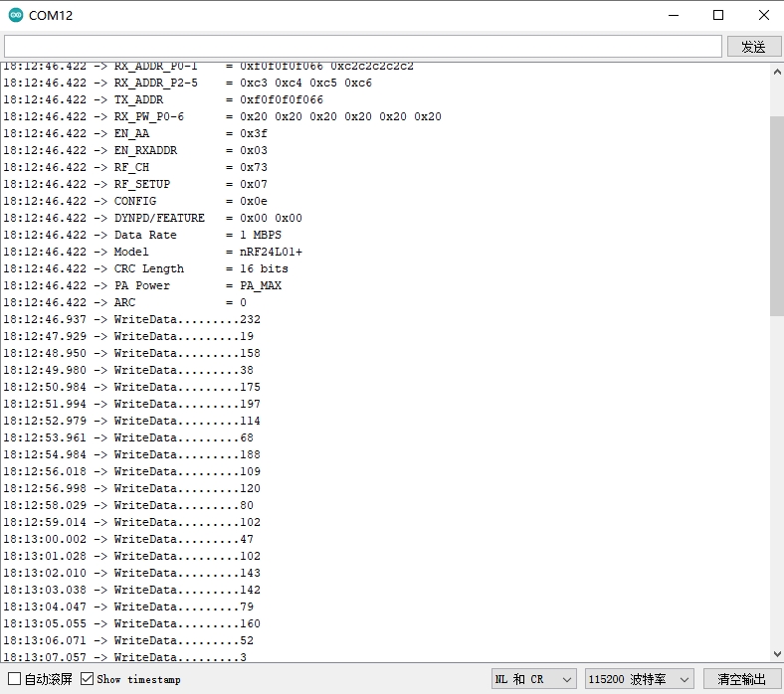Click the 18:12:59.014 WriteData 102 line
The height and width of the screenshot is (694, 784).
(x=132, y=523)
